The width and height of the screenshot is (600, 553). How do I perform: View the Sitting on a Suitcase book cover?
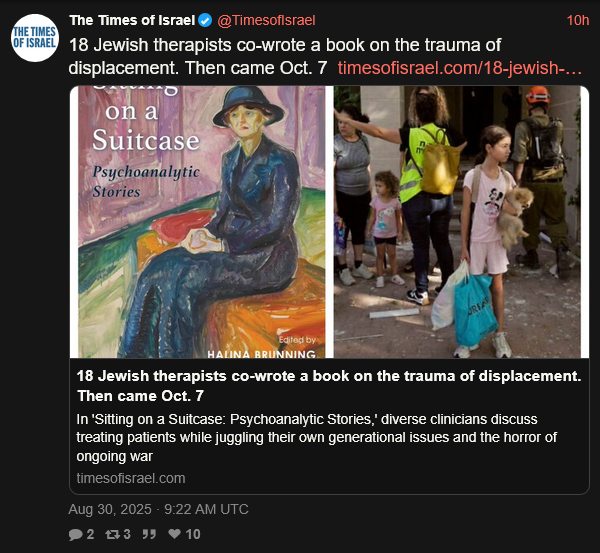(202, 222)
